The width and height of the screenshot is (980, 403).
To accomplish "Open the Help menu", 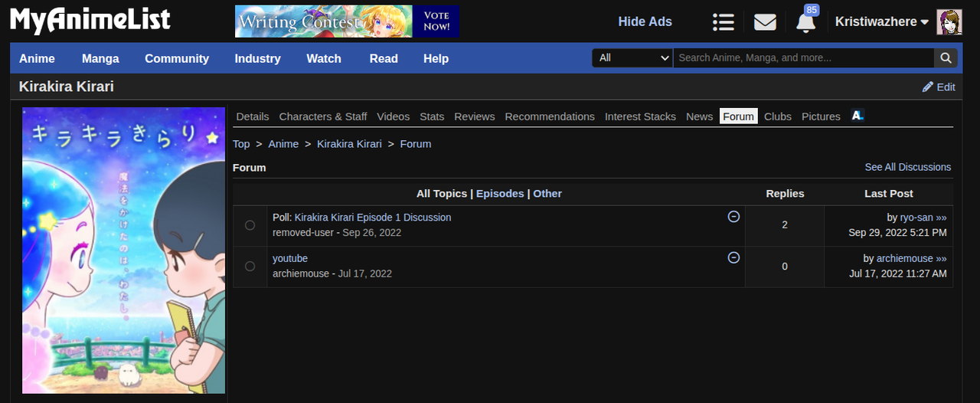I will pos(436,58).
